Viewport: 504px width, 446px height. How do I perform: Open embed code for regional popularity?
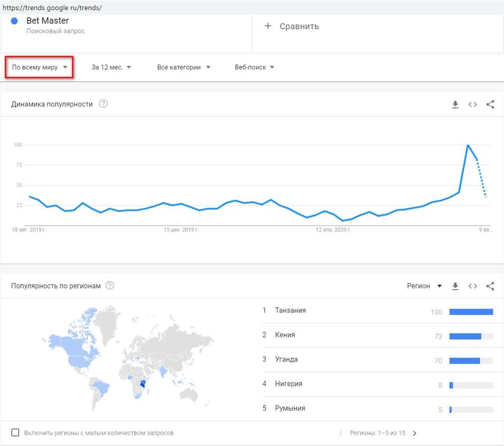pos(473,286)
